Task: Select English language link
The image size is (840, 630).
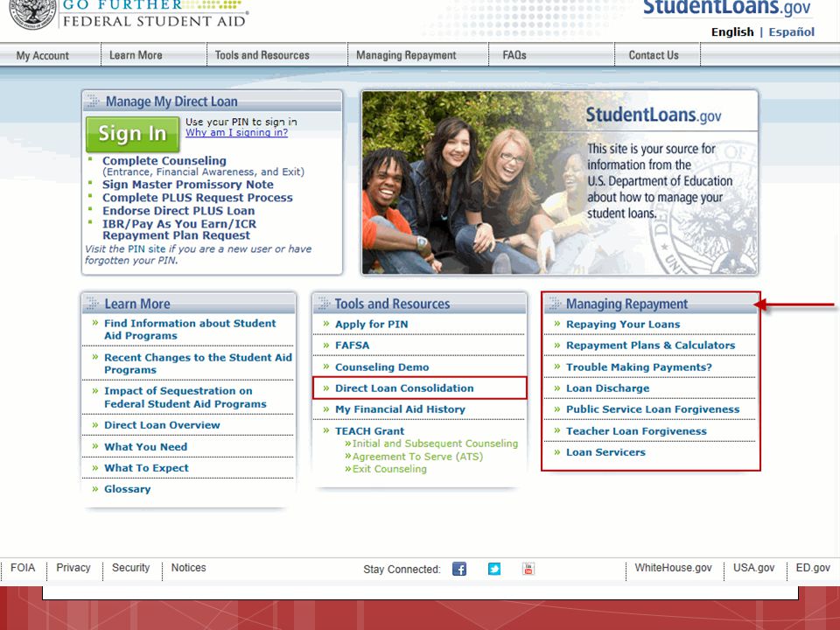Action: [x=732, y=32]
